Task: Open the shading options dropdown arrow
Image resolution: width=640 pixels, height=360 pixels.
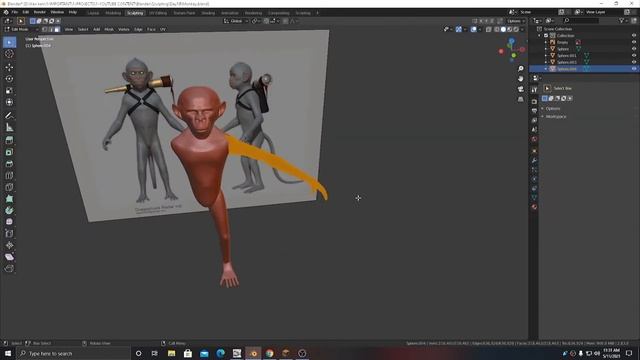Action: click(x=522, y=29)
